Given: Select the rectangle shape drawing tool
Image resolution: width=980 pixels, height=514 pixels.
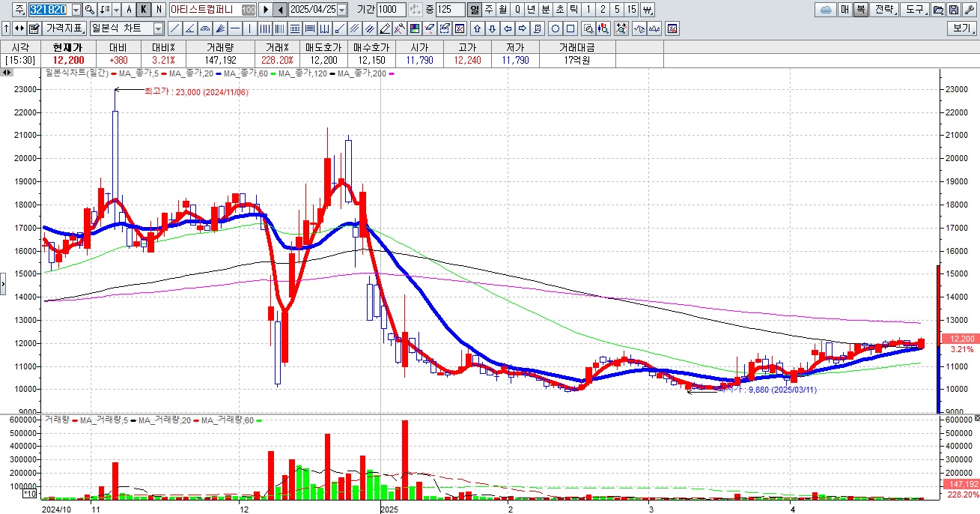Looking at the screenshot, I should (570, 28).
